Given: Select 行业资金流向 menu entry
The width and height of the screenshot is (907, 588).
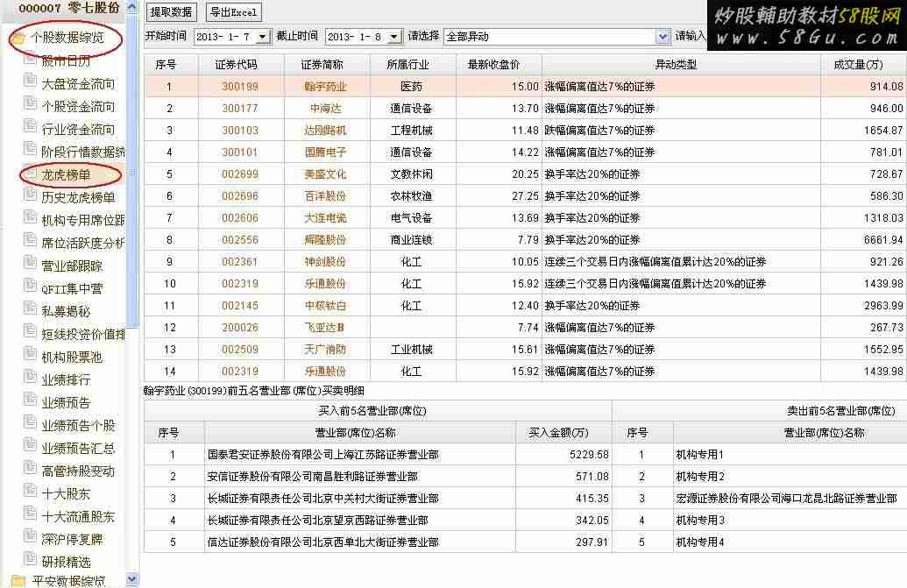Looking at the screenshot, I should tap(77, 129).
